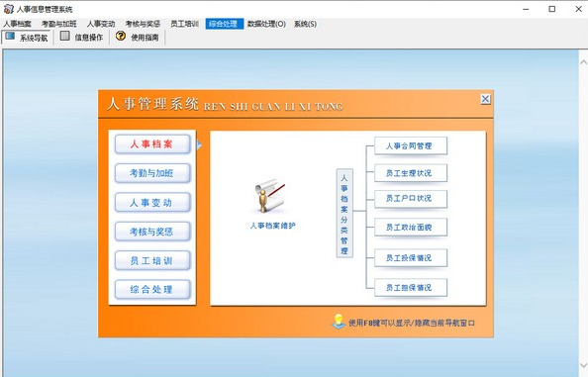Image resolution: width=588 pixels, height=377 pixels.
Task: Open the 员工培训 menu
Action: [x=184, y=24]
